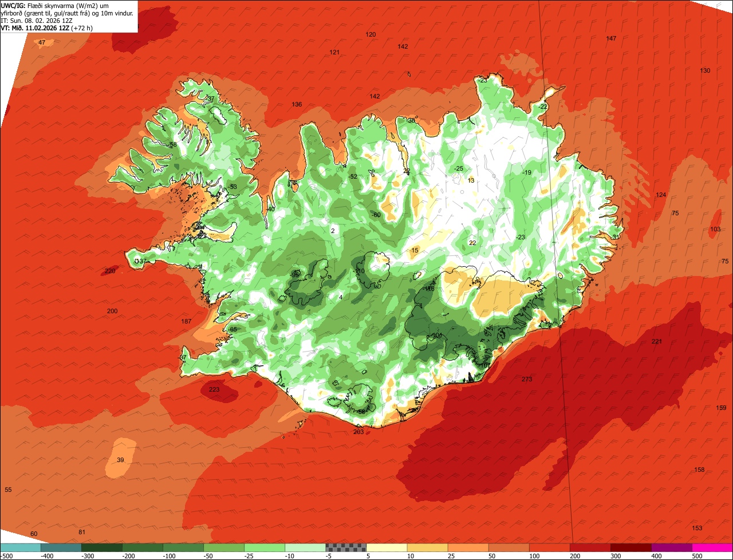The width and height of the screenshot is (733, 560).
Task: Click the light teal legend swatch at -500
Action: click(x=20, y=547)
